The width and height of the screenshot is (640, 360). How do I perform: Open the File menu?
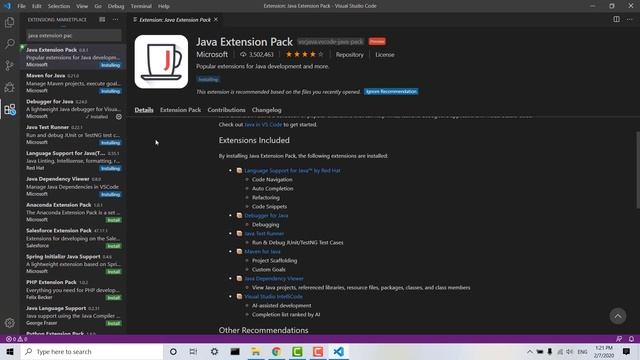[22, 6]
